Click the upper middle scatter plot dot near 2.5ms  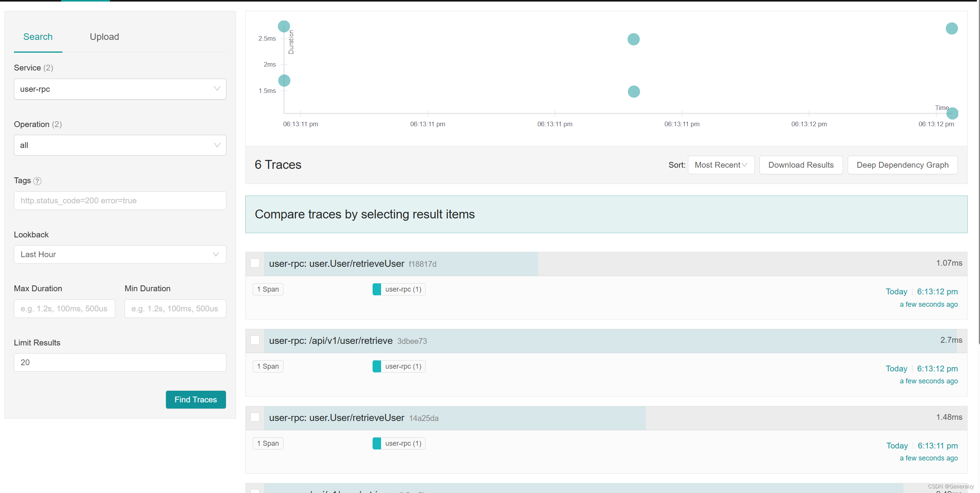633,39
